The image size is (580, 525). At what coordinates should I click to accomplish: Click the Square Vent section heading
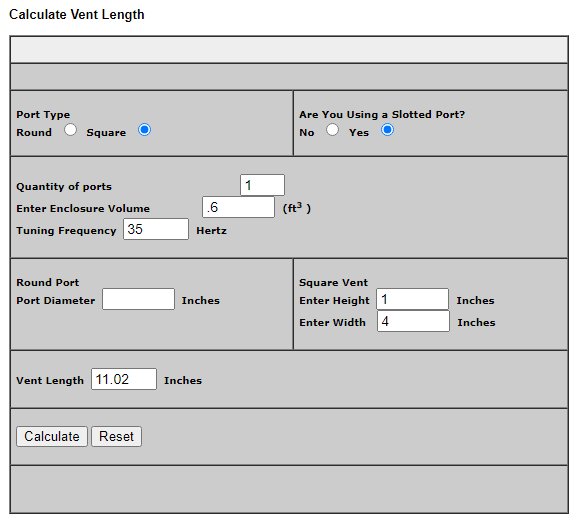[x=333, y=283]
